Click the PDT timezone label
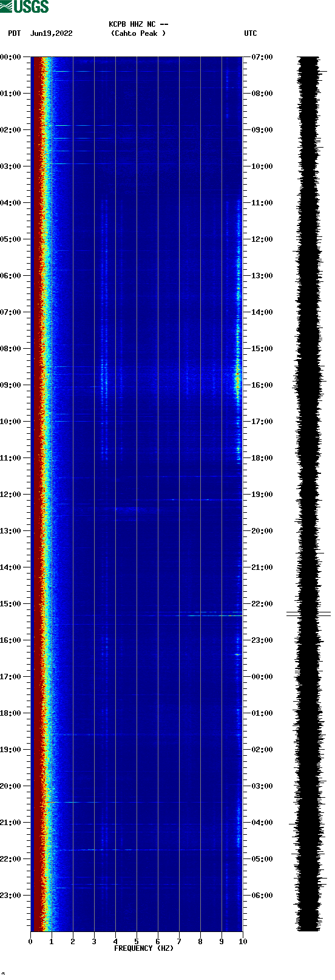This screenshot has height=980, width=335. (x=15, y=33)
